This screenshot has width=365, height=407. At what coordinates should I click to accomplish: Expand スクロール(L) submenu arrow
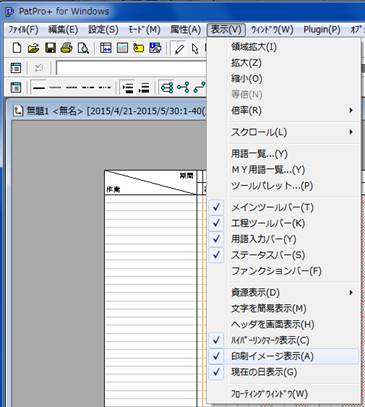[351, 132]
